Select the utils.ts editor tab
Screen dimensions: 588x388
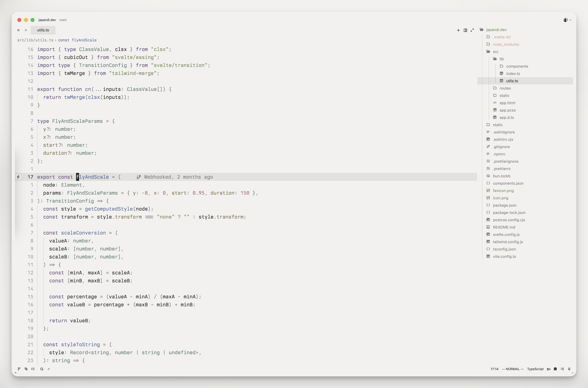coord(43,30)
